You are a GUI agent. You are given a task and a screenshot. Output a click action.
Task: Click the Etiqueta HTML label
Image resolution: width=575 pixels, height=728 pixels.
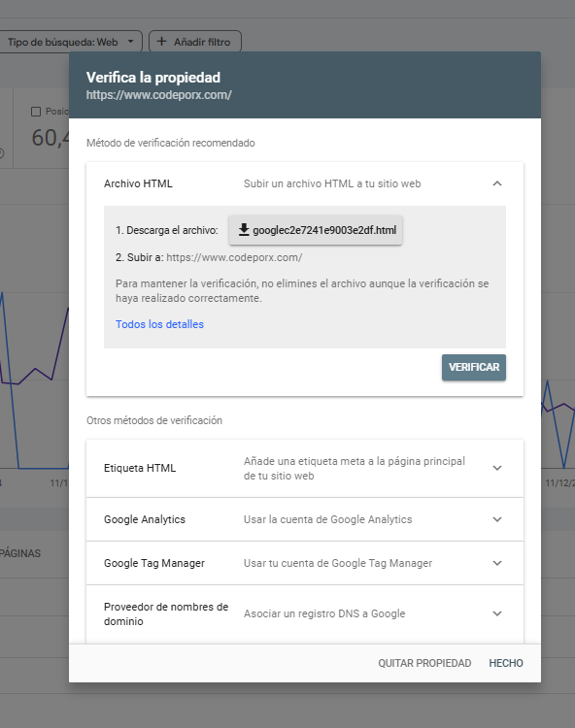[x=140, y=468]
